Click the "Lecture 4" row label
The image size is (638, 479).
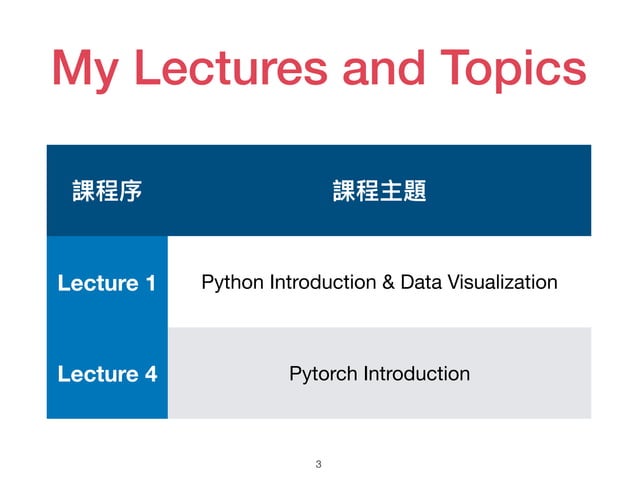tap(107, 374)
